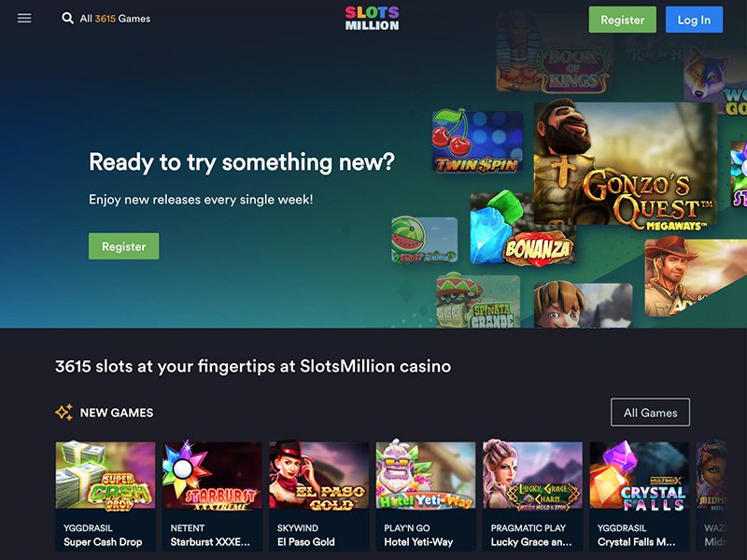Open Starburst XXXtreme game thumbnail

click(x=212, y=475)
